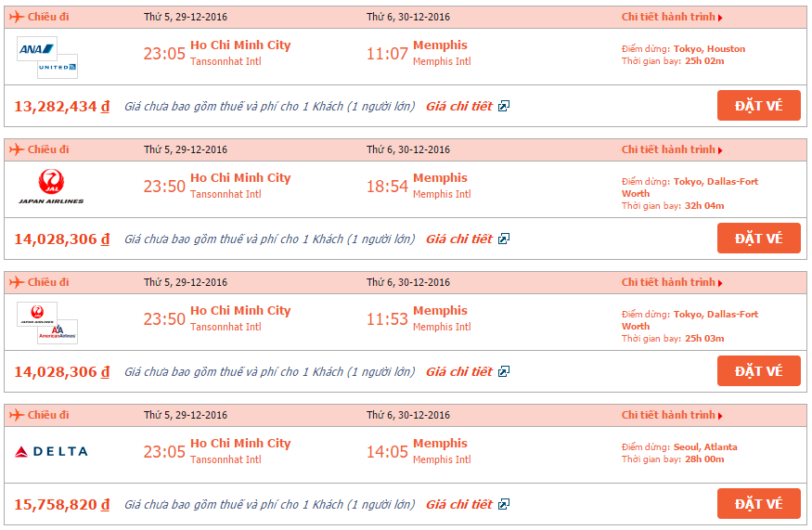The height and width of the screenshot is (530, 812).
Task: Book the 13,282,434 đ flight with ĐẶT VÉ
Action: tap(759, 106)
